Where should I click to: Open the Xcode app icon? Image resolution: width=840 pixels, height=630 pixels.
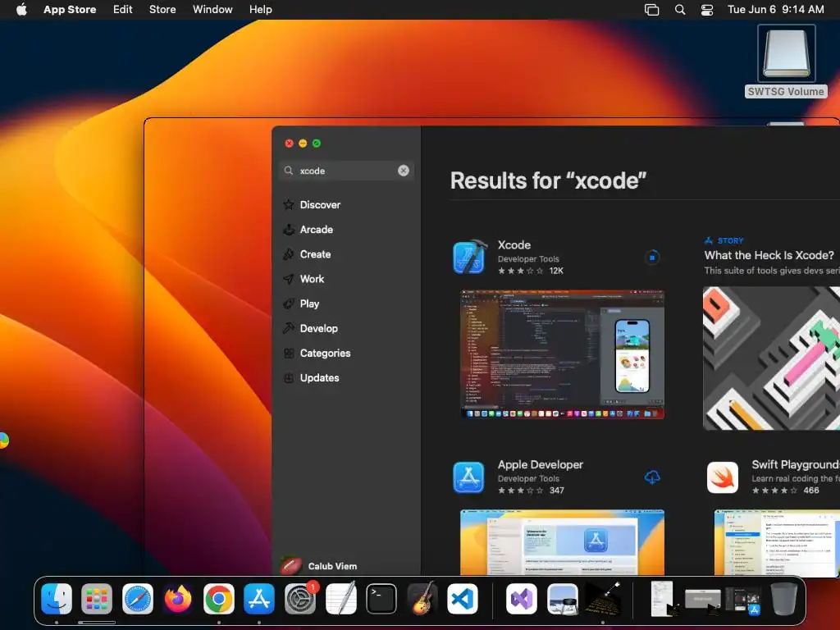click(470, 257)
